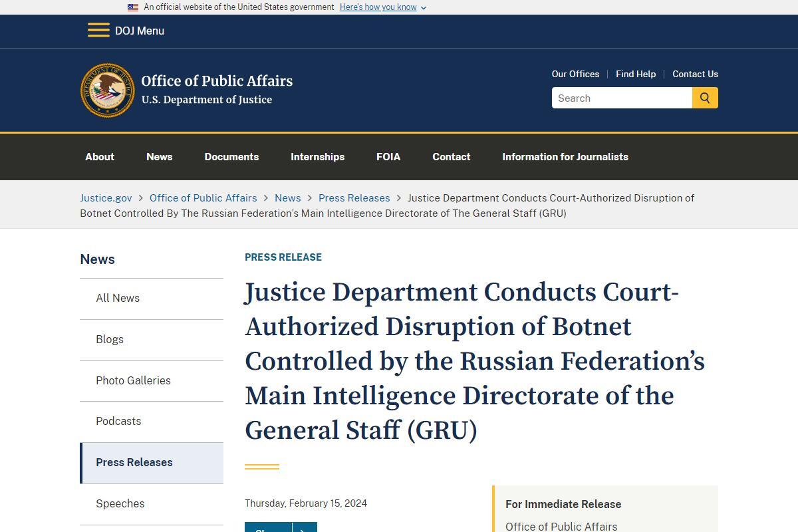This screenshot has height=532, width=798.
Task: Click the For Immediate Release heading
Action: click(x=563, y=504)
